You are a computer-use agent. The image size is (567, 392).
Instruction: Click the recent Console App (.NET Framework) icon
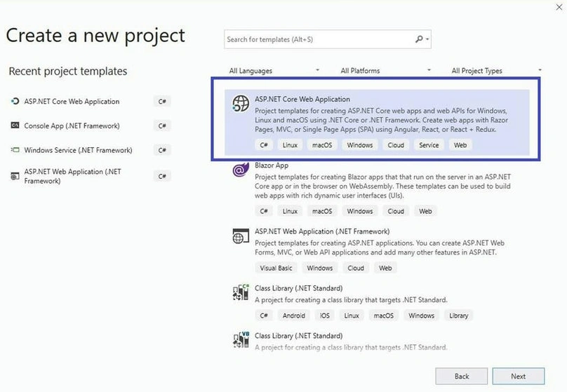click(x=15, y=126)
